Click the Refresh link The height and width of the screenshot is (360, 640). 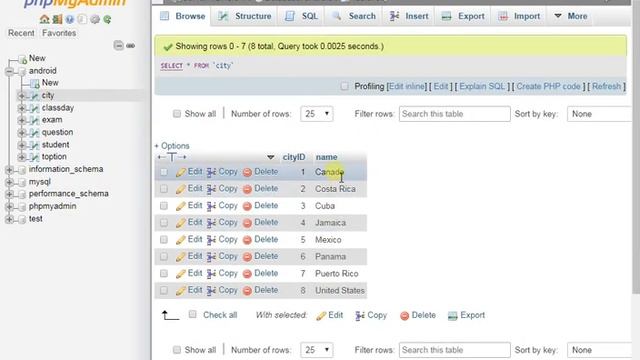(x=607, y=87)
